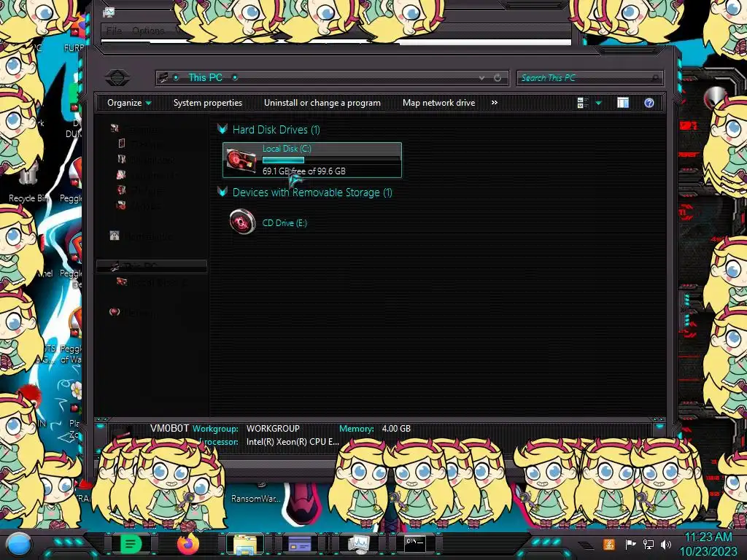
Task: Click the hexagonal back navigation button
Action: (117, 77)
